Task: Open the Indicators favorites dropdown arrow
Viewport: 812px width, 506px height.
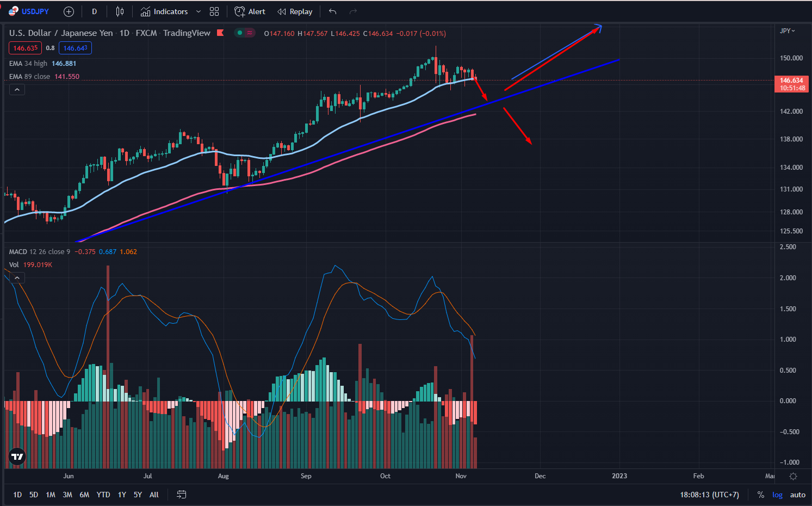Action: (x=199, y=11)
